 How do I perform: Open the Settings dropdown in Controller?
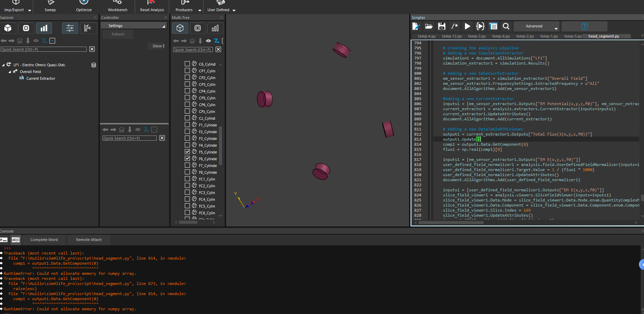(x=134, y=26)
